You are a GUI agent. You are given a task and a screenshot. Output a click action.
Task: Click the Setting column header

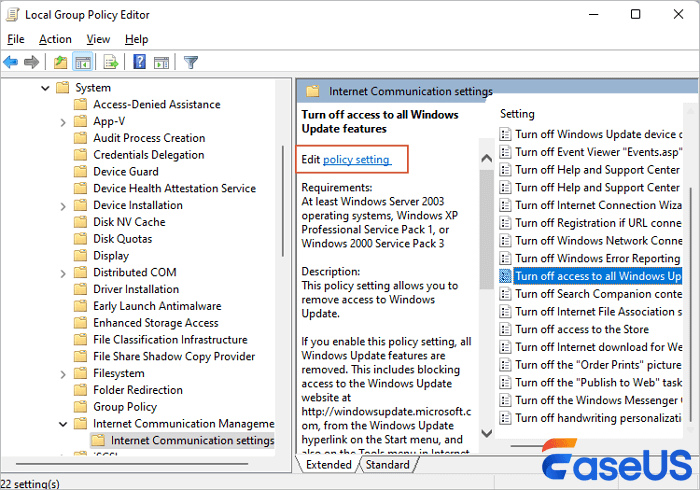(517, 114)
